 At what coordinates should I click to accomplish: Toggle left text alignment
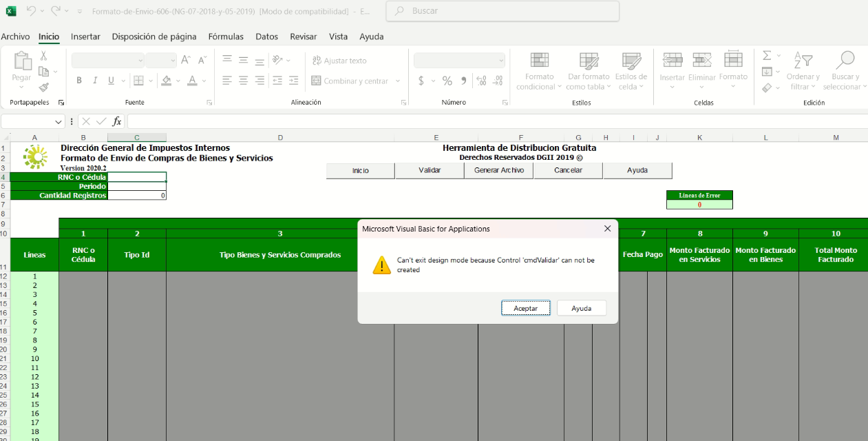coord(227,81)
